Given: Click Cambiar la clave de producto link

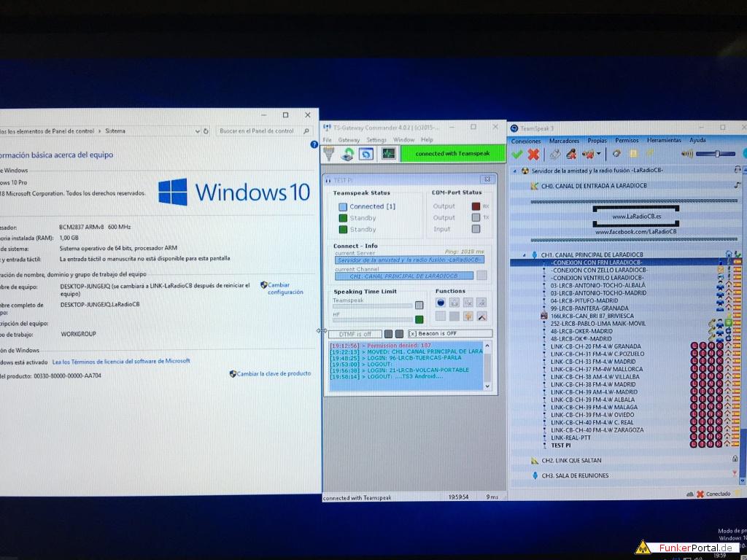Looking at the screenshot, I should coord(274,373).
